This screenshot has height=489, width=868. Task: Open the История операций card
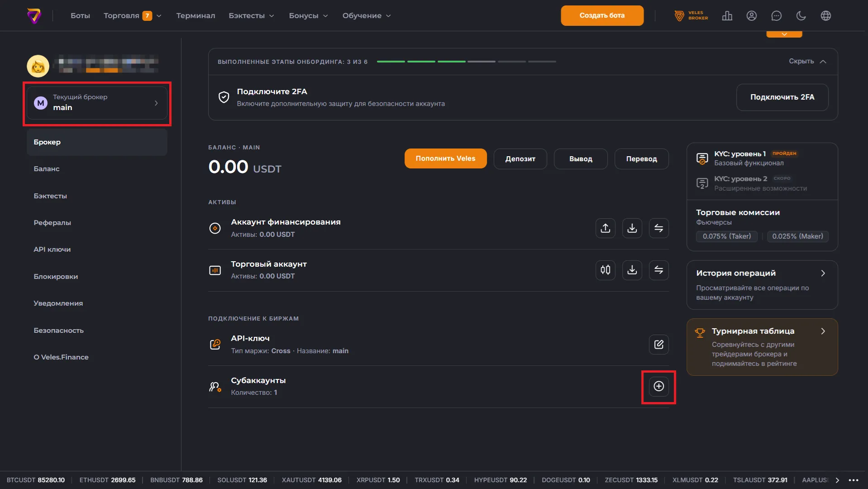(x=762, y=285)
